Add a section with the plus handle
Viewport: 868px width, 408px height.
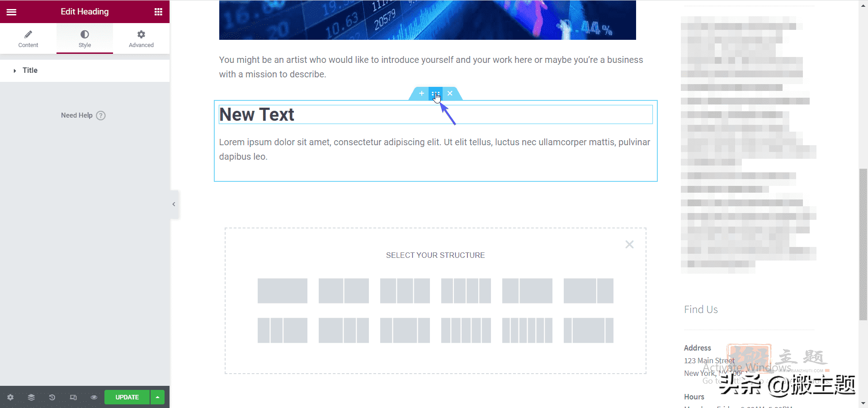[421, 93]
